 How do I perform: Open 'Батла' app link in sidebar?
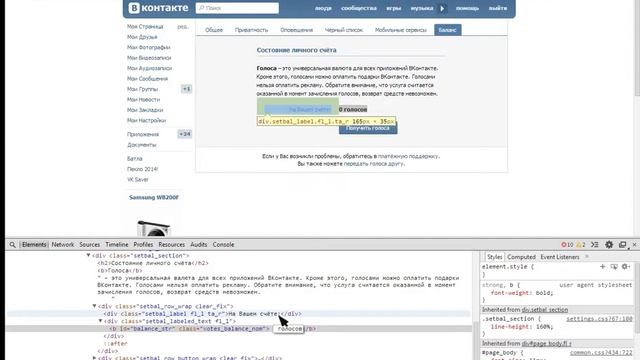point(135,159)
